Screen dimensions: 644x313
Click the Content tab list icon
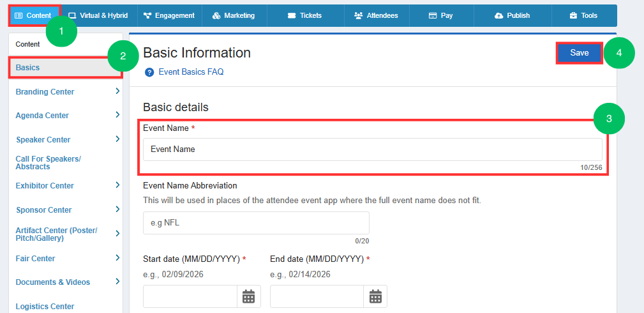click(x=19, y=15)
